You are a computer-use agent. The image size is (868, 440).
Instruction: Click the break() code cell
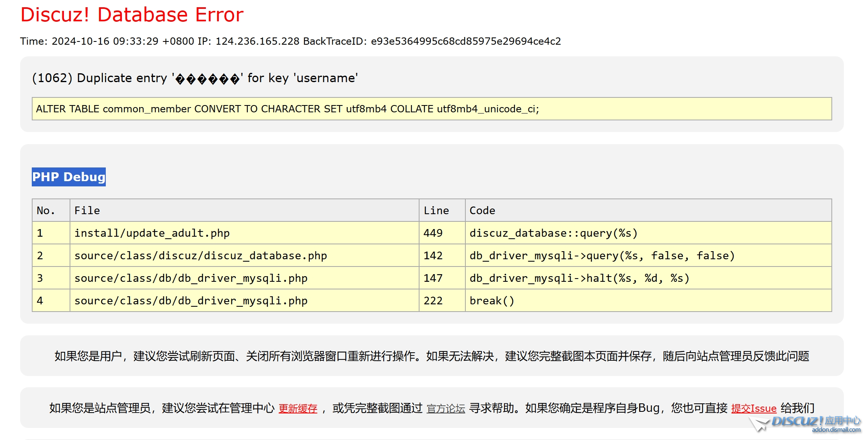[492, 301]
